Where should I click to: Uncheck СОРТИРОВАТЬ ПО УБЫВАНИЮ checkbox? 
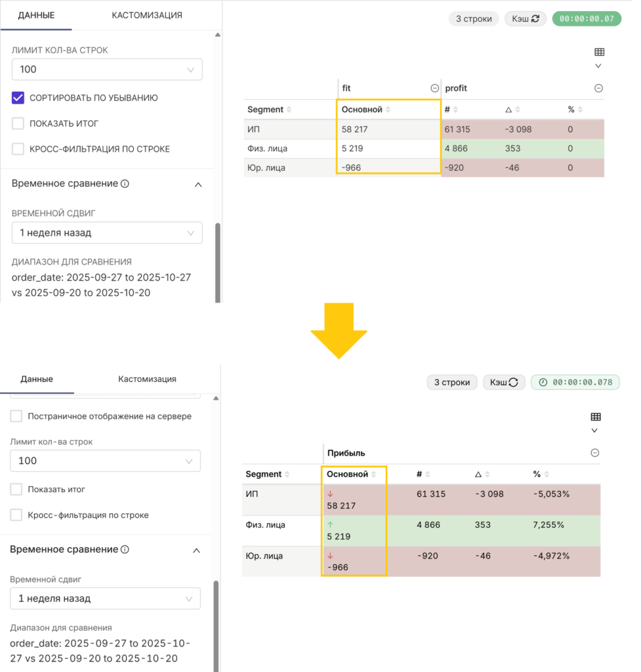[18, 98]
